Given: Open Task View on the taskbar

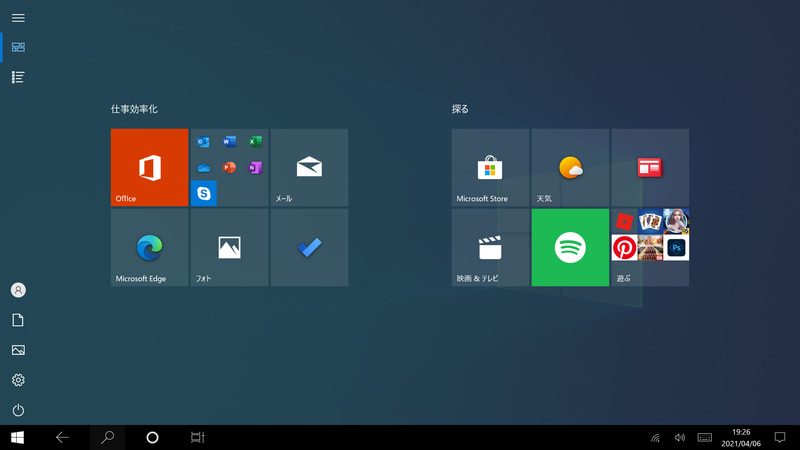Looking at the screenshot, I should 197,438.
